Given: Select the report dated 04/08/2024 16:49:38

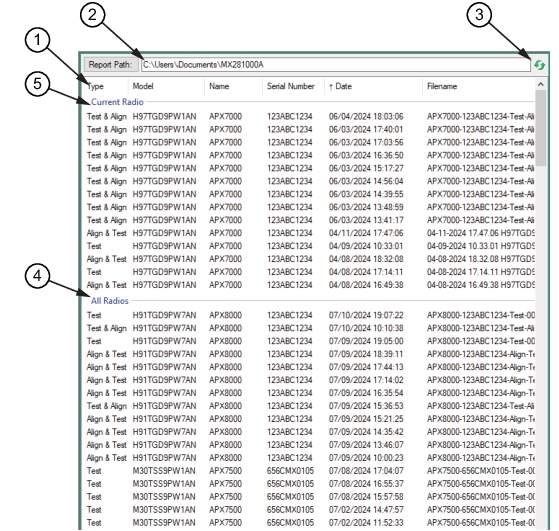Looking at the screenshot, I should tap(310, 285).
